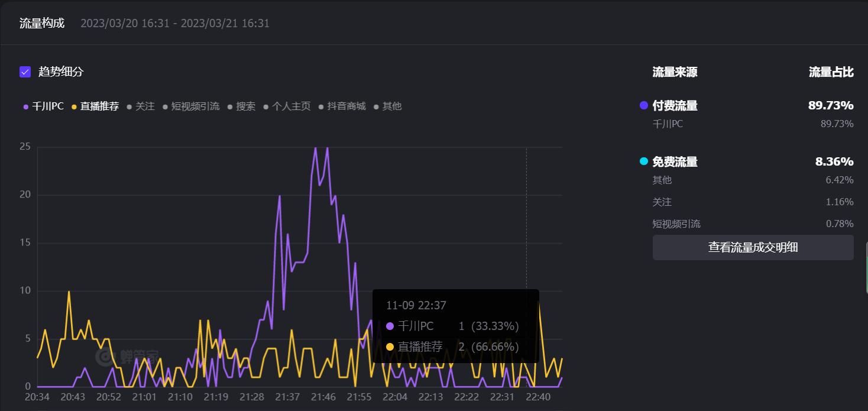Uncheck the 趋势细分 checkbox

pyautogui.click(x=25, y=72)
